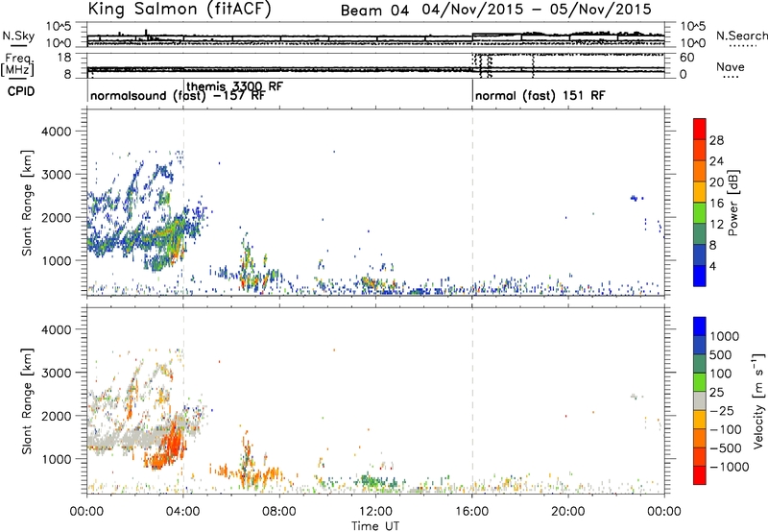Click the '-25' velocity colorbar tick
The image size is (768, 532).
[x=722, y=411]
